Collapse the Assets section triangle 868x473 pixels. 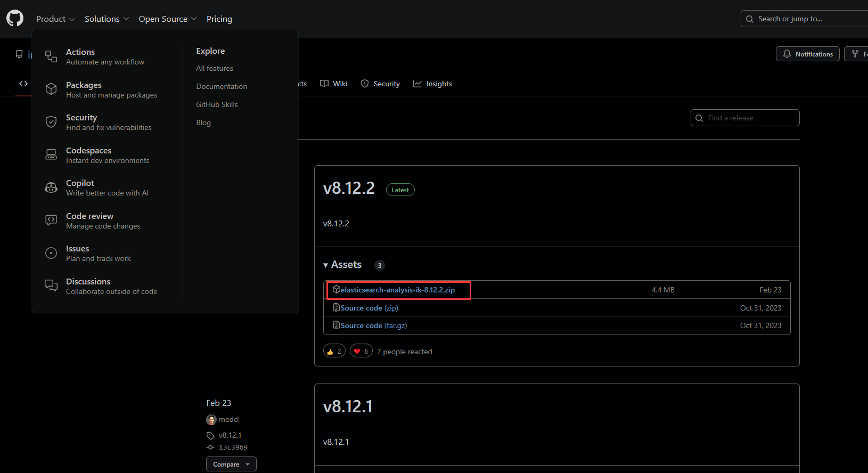click(326, 265)
